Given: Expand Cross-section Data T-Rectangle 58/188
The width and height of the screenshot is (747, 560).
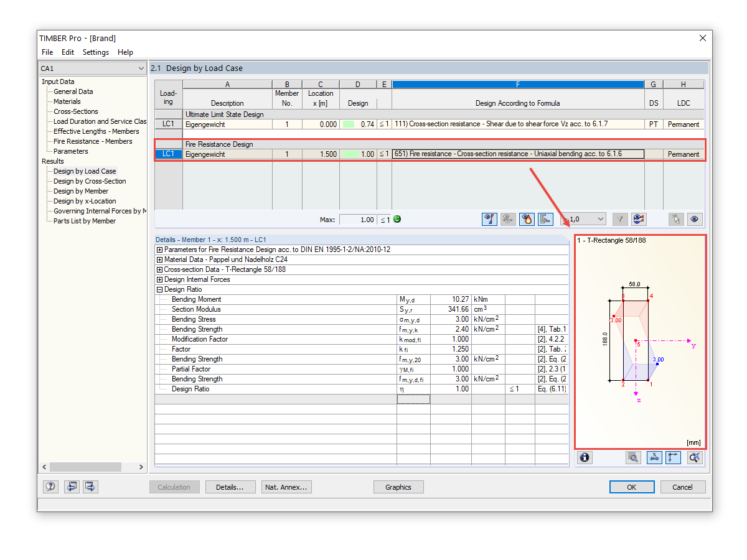Looking at the screenshot, I should [x=160, y=269].
